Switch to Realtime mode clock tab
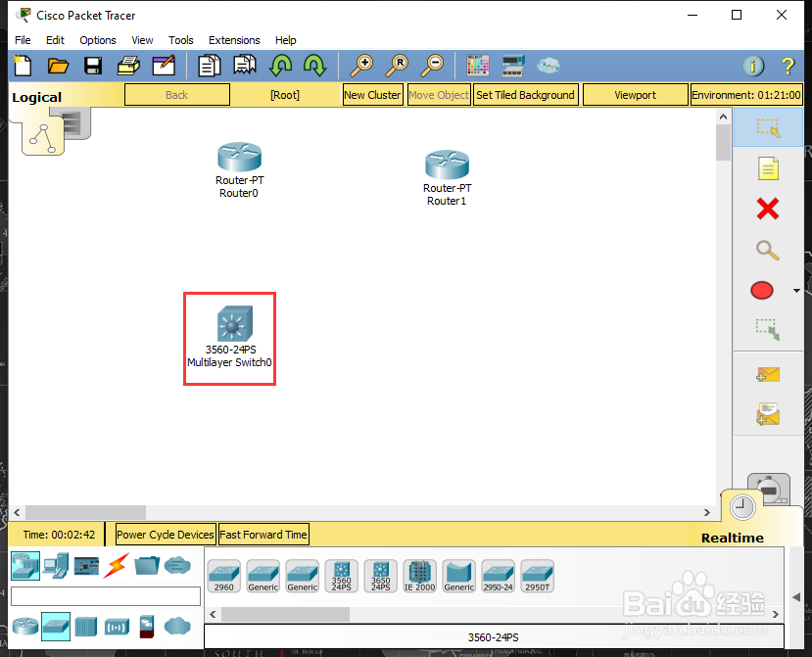The width and height of the screenshot is (812, 657). (x=742, y=507)
